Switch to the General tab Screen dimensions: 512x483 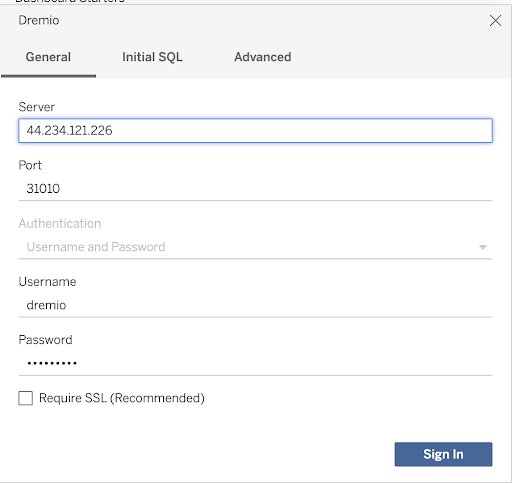click(48, 57)
